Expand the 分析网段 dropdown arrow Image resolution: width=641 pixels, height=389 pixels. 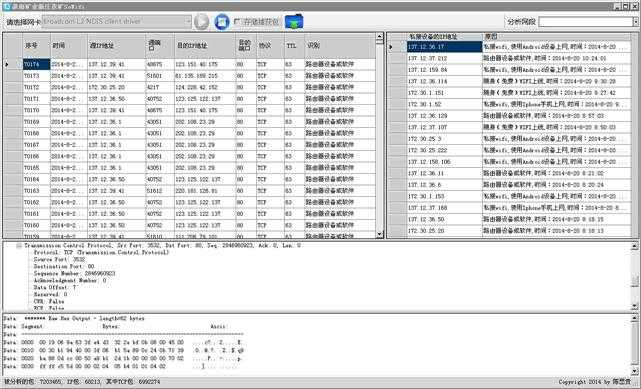(x=636, y=22)
